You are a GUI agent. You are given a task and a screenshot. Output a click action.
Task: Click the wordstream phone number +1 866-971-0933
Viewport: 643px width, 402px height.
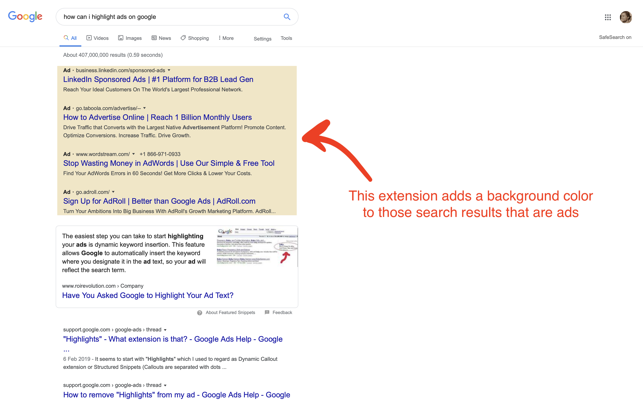point(160,154)
